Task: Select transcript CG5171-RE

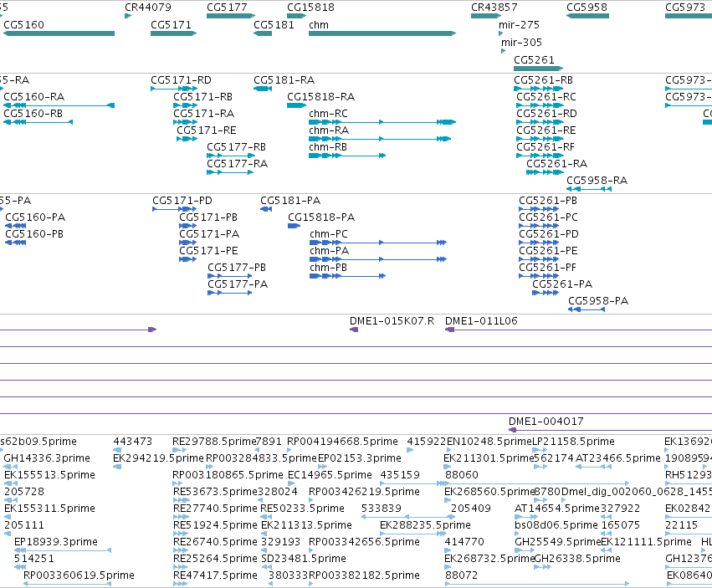Action: [207, 130]
